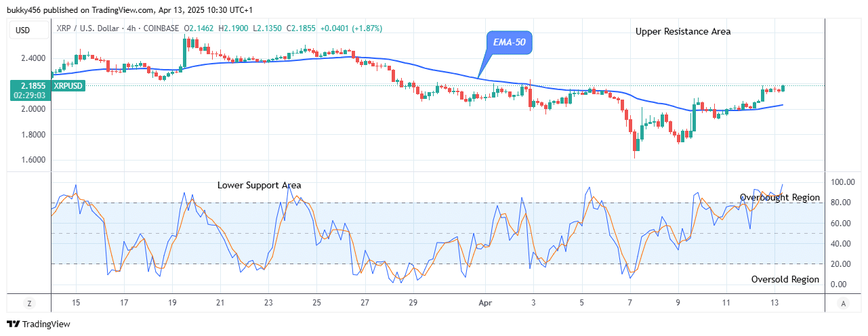Image resolution: width=868 pixels, height=336 pixels.
Task: Click the countdown timer 02:29:03
Action: tap(29, 96)
